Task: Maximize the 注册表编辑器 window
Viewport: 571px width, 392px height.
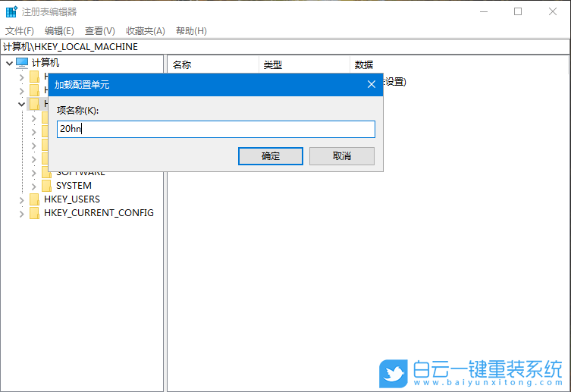Action: 517,11
